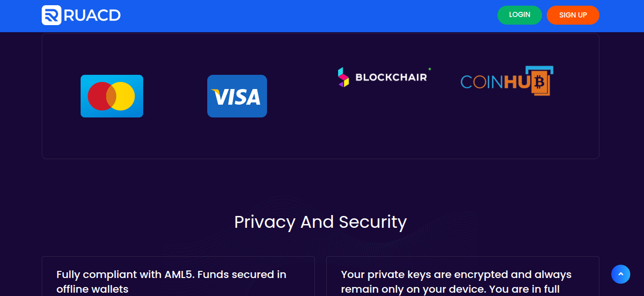644x296 pixels.
Task: Click the RUACD logo icon in header
Action: 51,15
